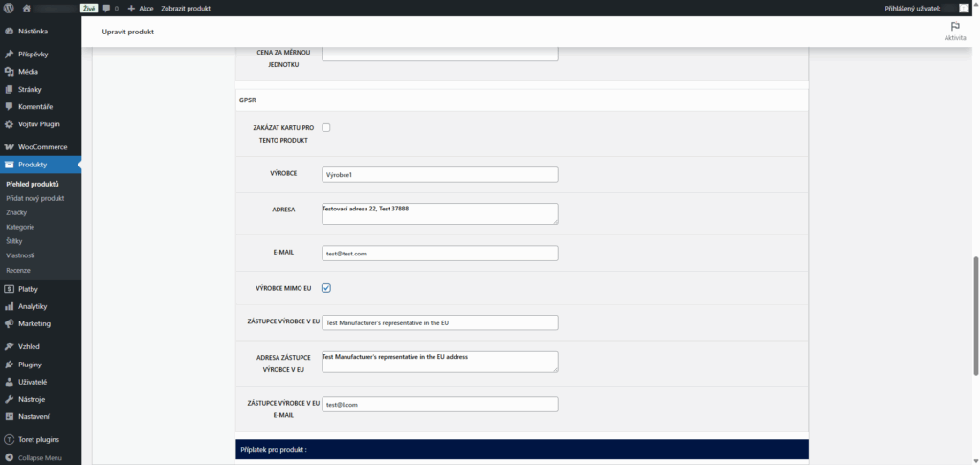The image size is (980, 465).
Task: Click Akce in the admin bar
Action: click(x=146, y=9)
